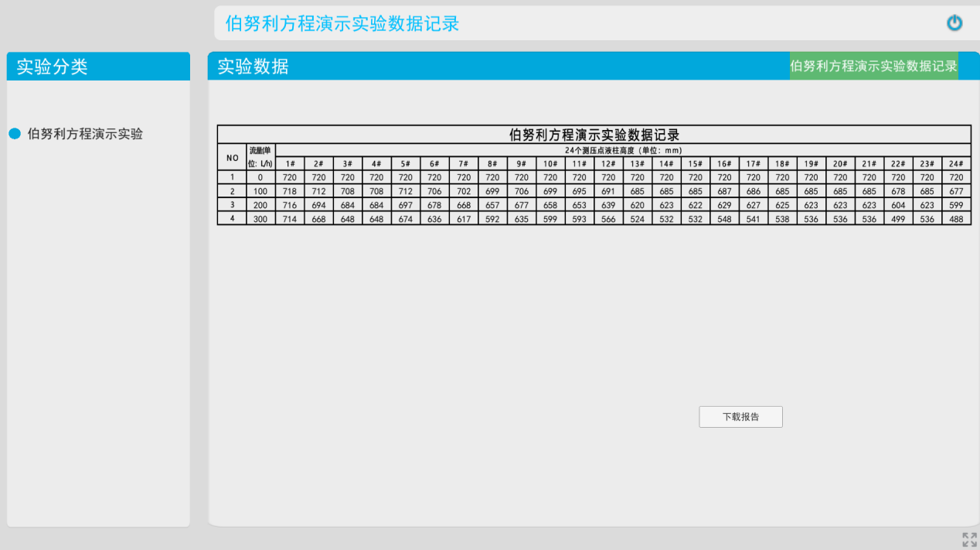This screenshot has width=980, height=550.
Task: Click the NO column header
Action: coord(232,157)
